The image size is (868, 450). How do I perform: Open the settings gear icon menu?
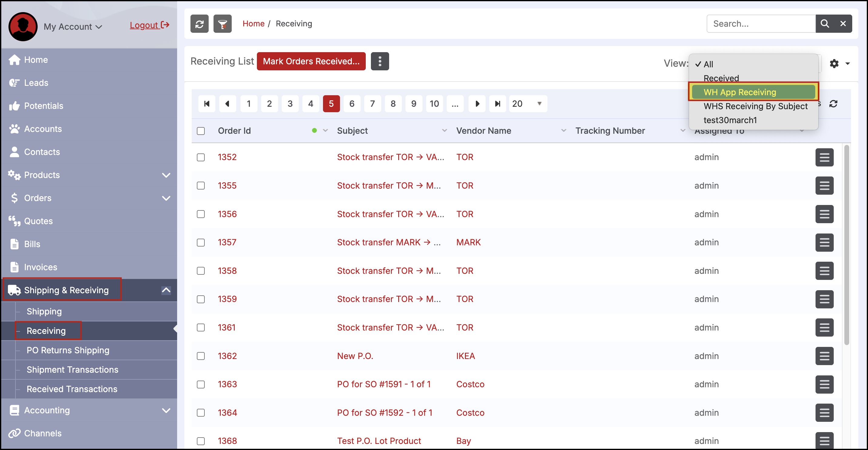point(834,63)
